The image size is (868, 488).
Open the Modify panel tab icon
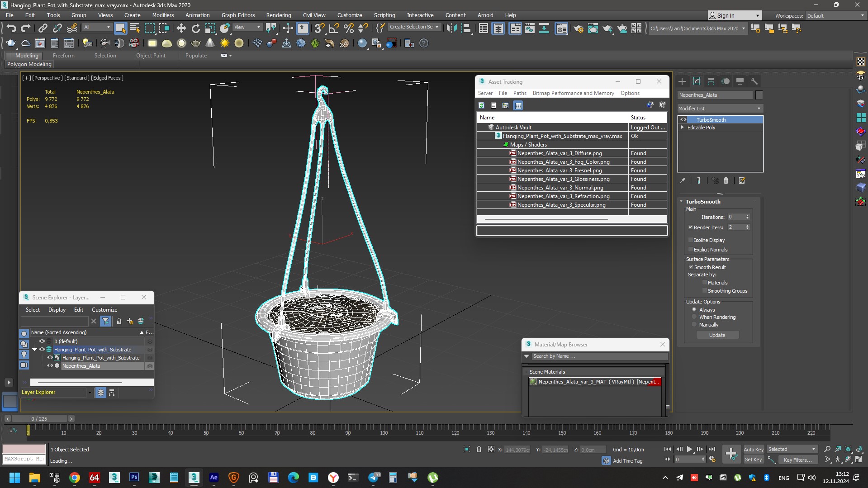[x=697, y=81]
